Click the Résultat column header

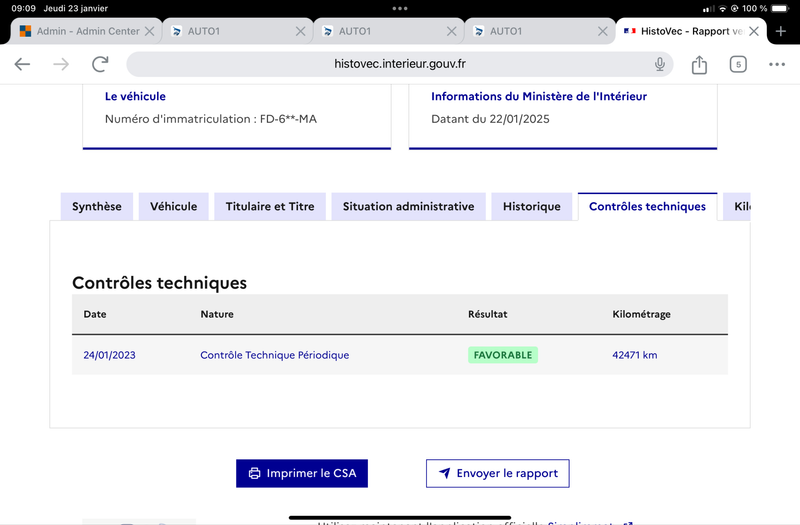tap(488, 314)
